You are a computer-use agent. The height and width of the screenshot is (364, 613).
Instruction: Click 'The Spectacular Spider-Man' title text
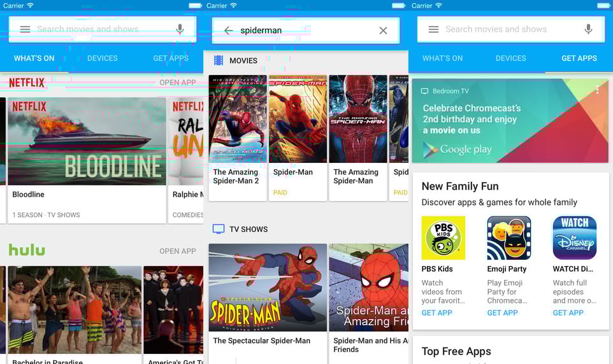coord(261,340)
